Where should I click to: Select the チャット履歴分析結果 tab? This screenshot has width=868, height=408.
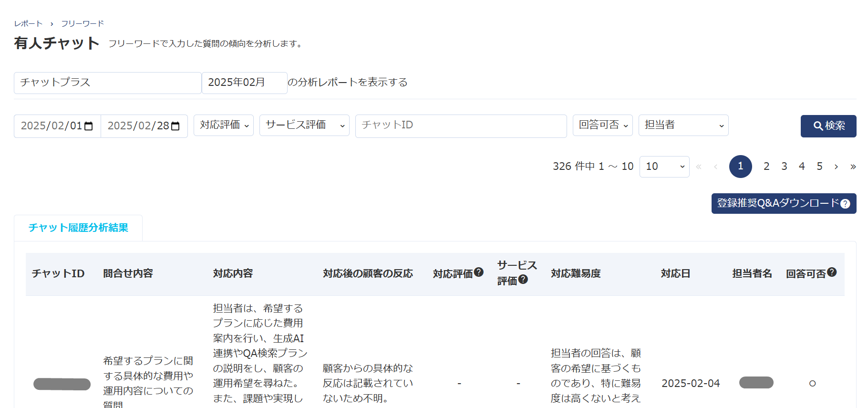(x=78, y=228)
